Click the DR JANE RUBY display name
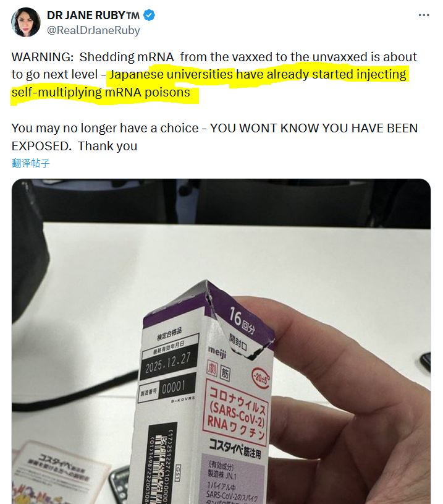443x504 pixels. click(x=86, y=15)
